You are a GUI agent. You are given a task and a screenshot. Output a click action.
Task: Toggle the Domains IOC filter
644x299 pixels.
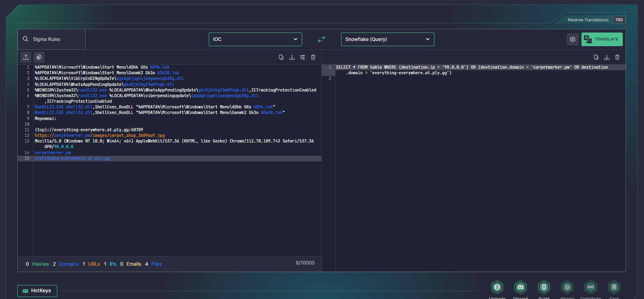tap(69, 264)
